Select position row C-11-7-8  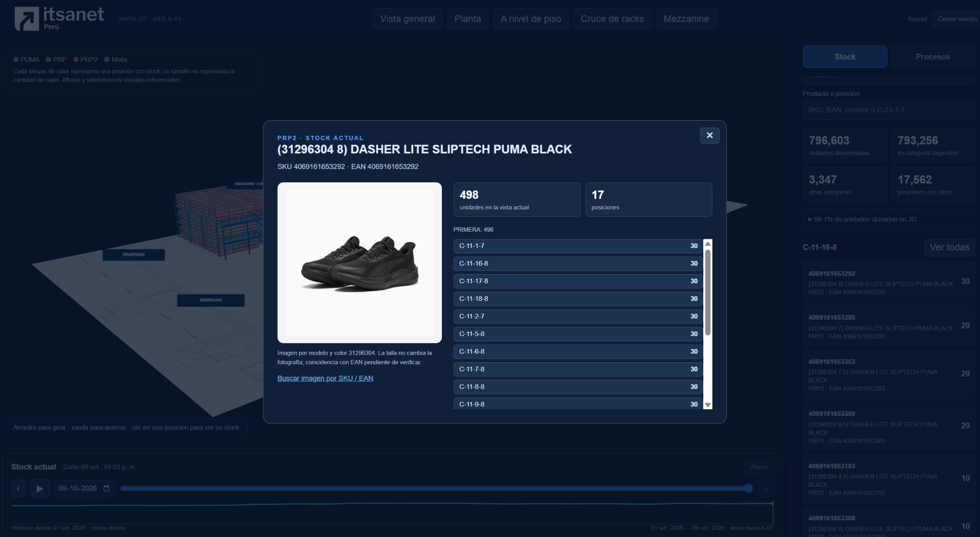coord(578,369)
